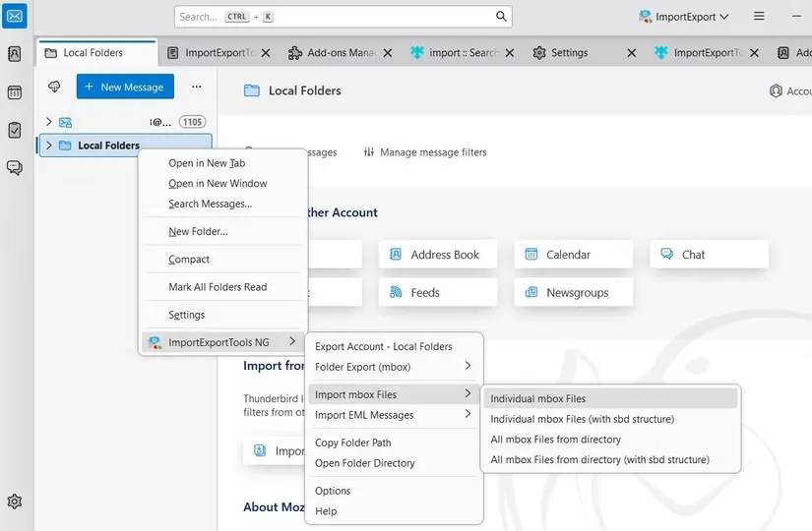Click the Chat card icon
812x531 pixels.
coord(667,254)
